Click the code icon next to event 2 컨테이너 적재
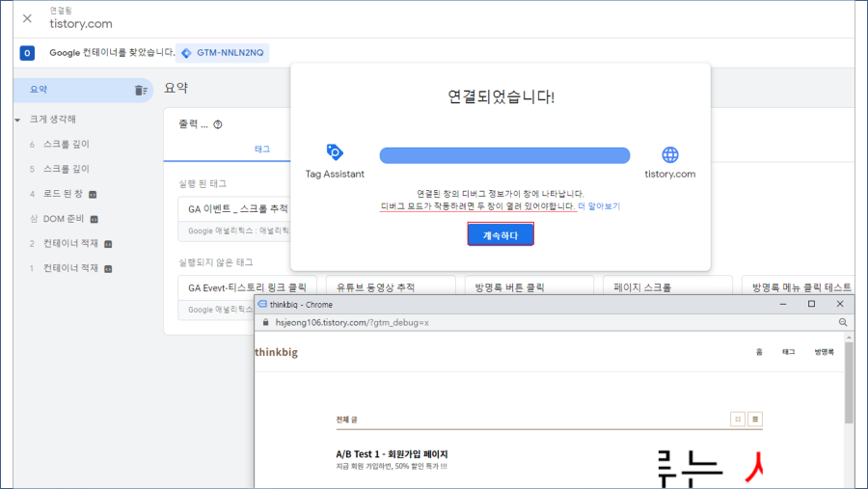This screenshot has height=489, width=868. tap(108, 244)
